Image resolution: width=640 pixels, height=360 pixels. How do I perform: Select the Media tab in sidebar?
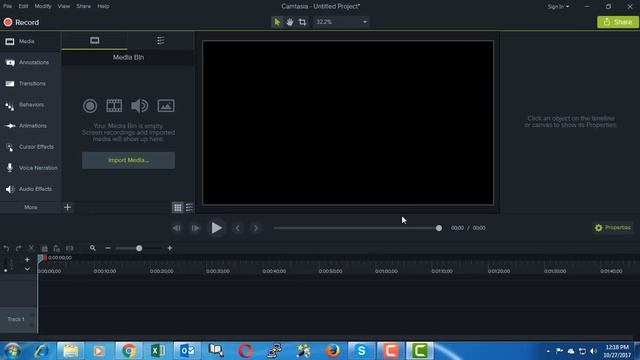pyautogui.click(x=31, y=42)
